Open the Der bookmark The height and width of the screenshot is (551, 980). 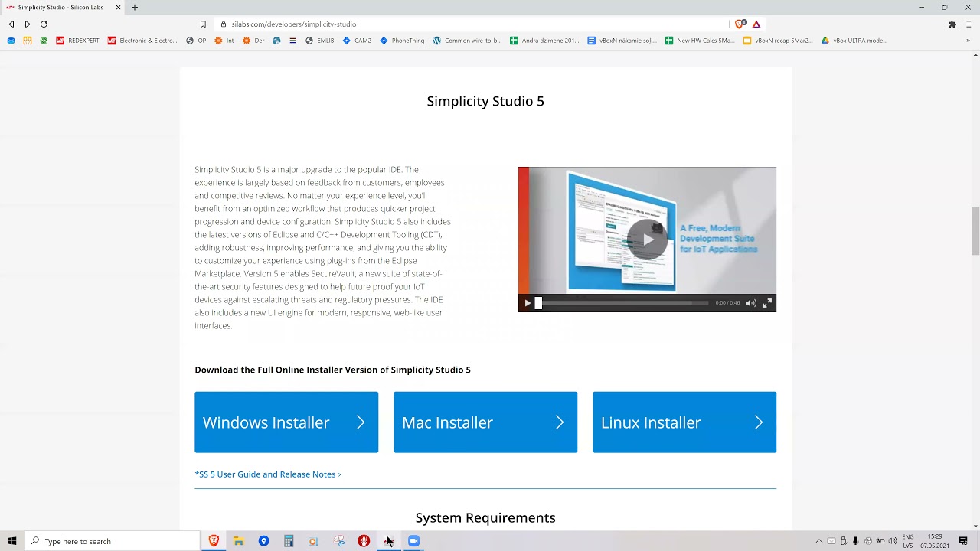[x=253, y=41]
